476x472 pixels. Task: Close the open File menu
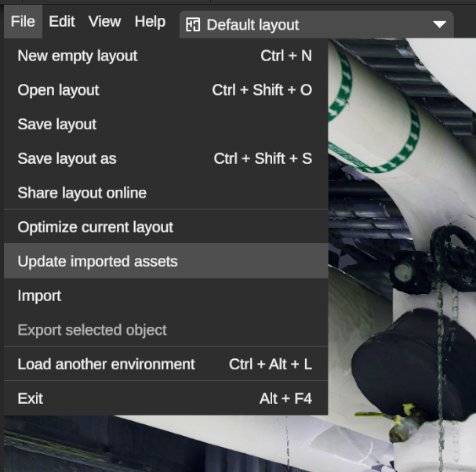point(23,21)
